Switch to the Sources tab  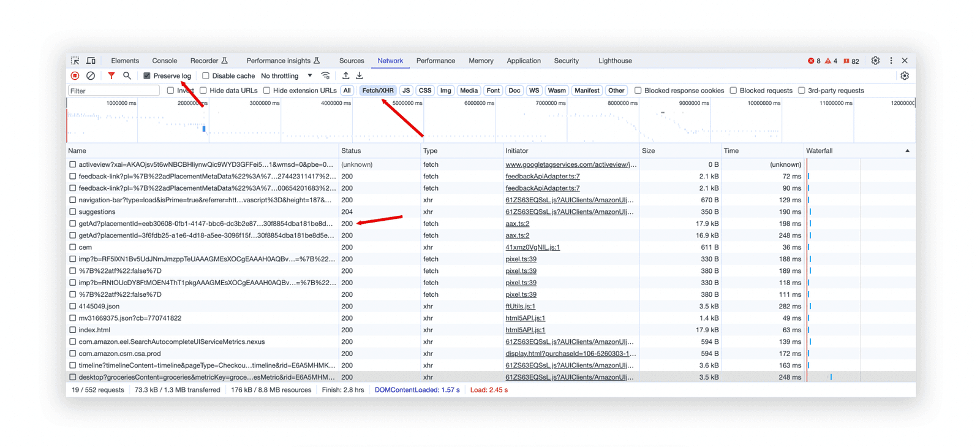click(x=352, y=61)
